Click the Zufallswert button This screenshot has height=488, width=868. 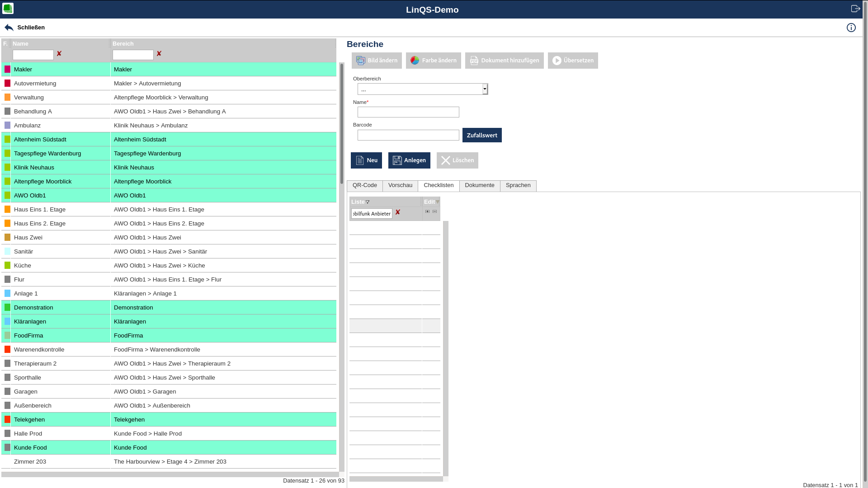click(481, 135)
